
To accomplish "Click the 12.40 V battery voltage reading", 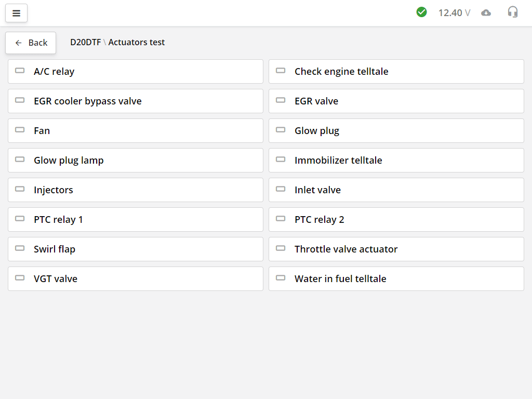I will coord(454,12).
